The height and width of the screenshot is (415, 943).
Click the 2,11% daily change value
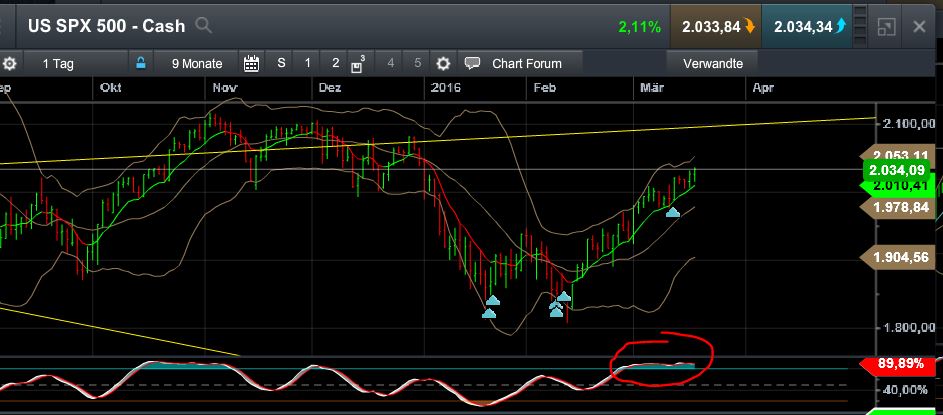coord(639,26)
